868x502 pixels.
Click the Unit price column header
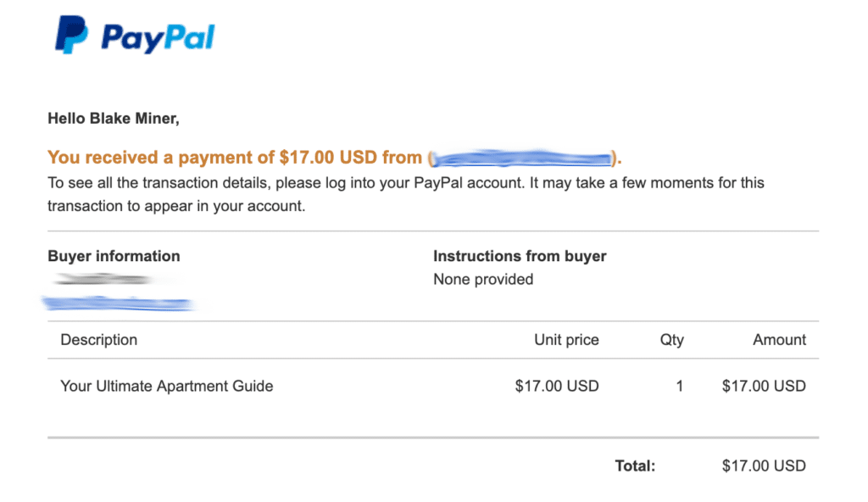click(566, 340)
